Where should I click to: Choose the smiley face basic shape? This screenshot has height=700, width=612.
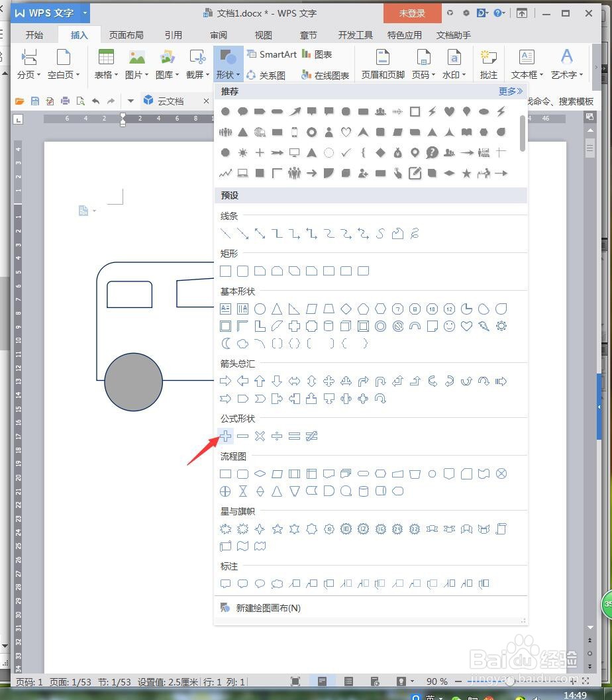(x=450, y=326)
